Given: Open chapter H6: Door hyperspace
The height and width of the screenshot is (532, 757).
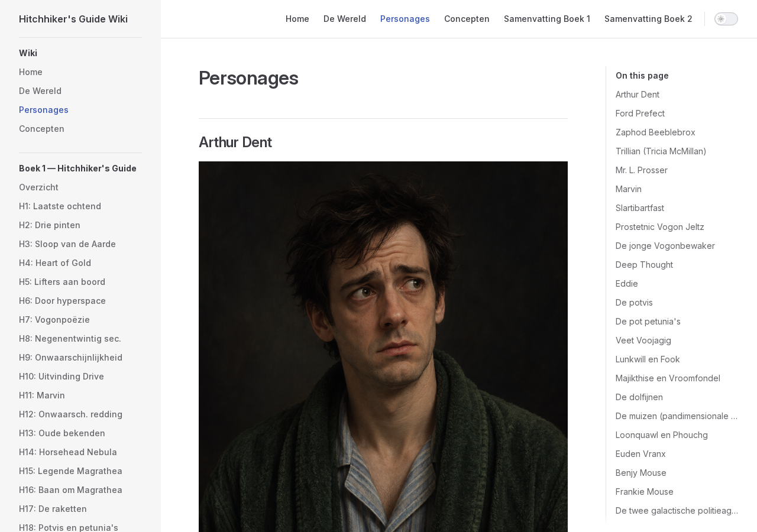Looking at the screenshot, I should 62,301.
